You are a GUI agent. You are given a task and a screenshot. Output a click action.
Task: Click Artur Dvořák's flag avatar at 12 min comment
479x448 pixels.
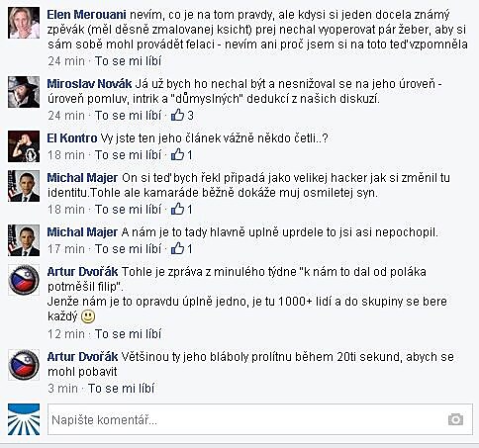(24, 280)
